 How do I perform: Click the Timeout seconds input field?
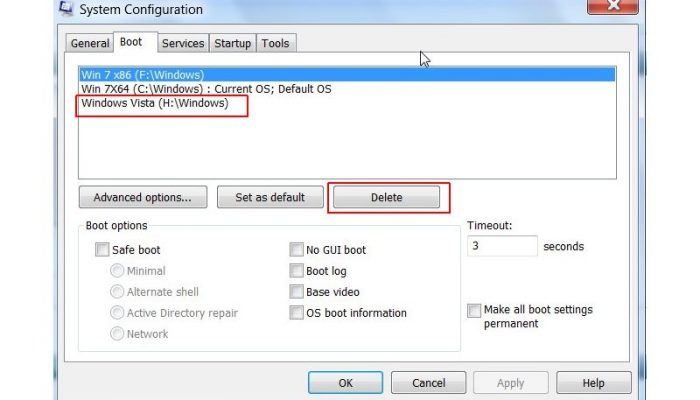click(502, 246)
